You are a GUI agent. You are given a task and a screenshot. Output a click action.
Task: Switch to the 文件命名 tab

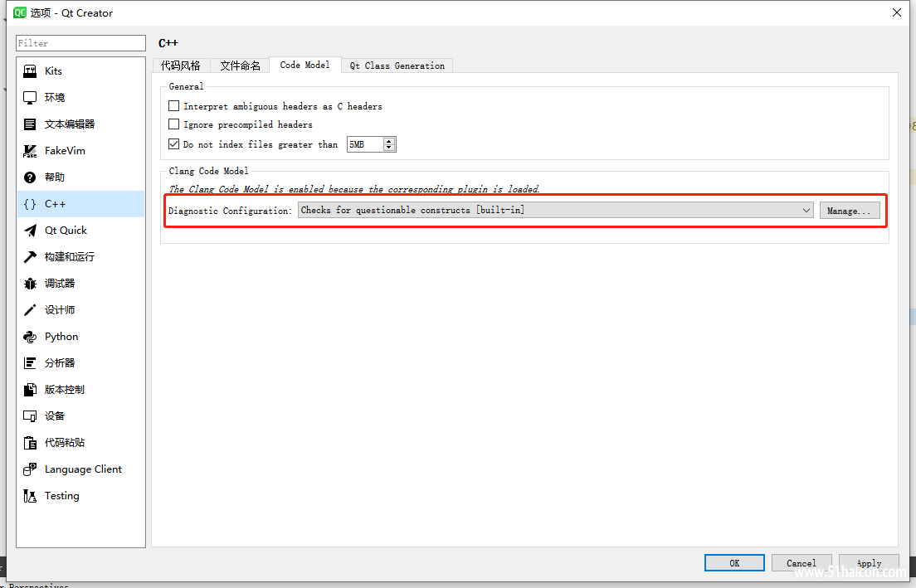click(240, 66)
